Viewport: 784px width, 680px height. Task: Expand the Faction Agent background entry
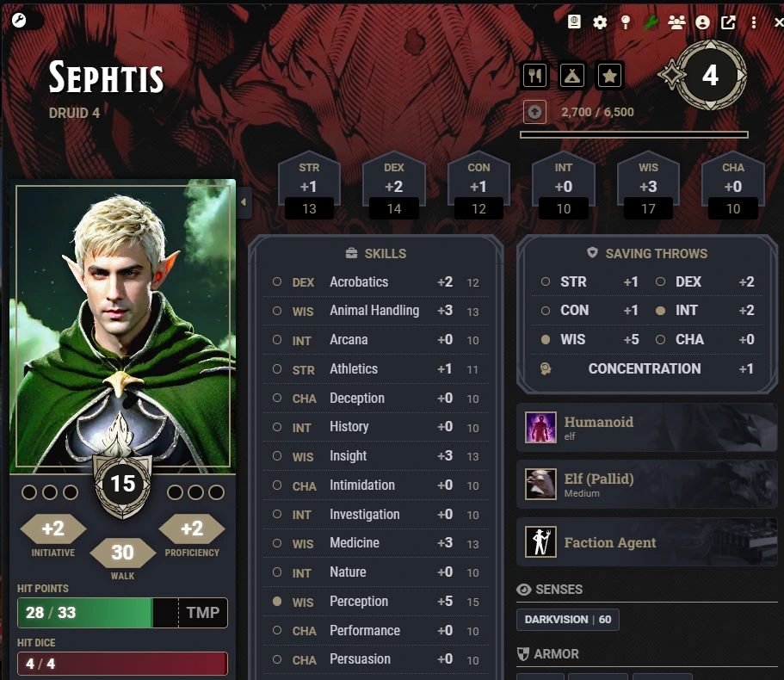(x=646, y=542)
